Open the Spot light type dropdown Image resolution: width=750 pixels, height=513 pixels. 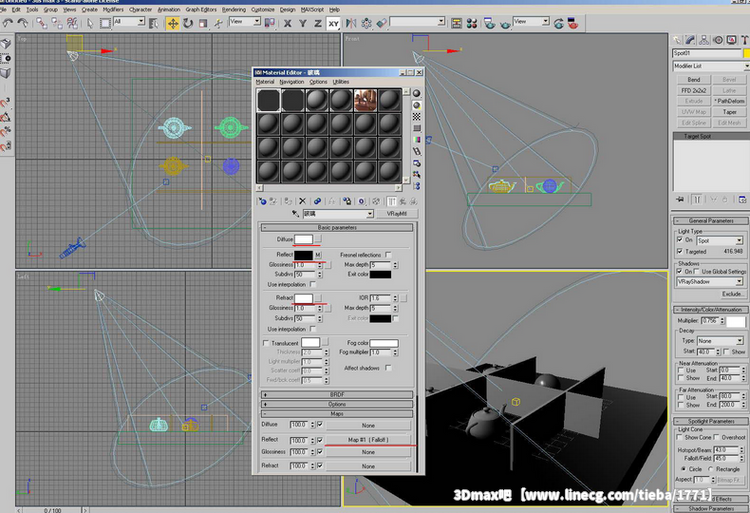(x=719, y=240)
